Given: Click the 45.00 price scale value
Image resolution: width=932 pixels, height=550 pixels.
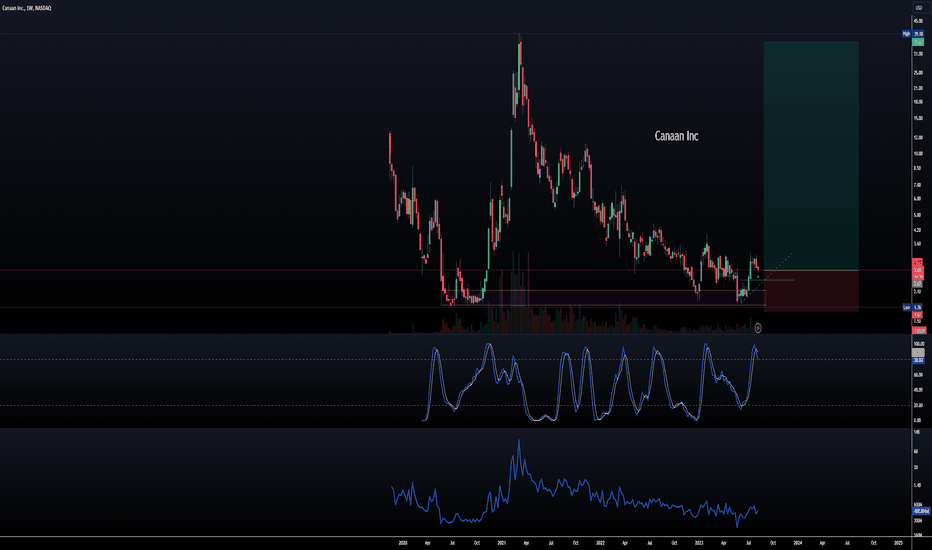Looking at the screenshot, I should coord(918,21).
